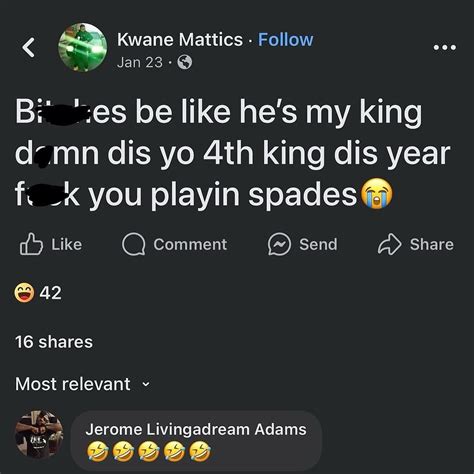Image resolution: width=474 pixels, height=474 pixels.
Task: Open Jerome's commenter avatar thumbnail
Action: pos(39,434)
